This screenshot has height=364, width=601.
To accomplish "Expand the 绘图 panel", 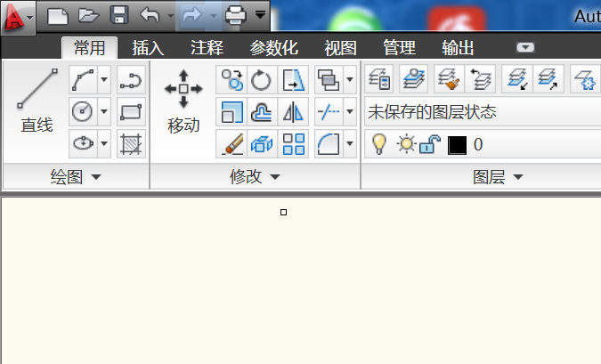I will pos(76,177).
